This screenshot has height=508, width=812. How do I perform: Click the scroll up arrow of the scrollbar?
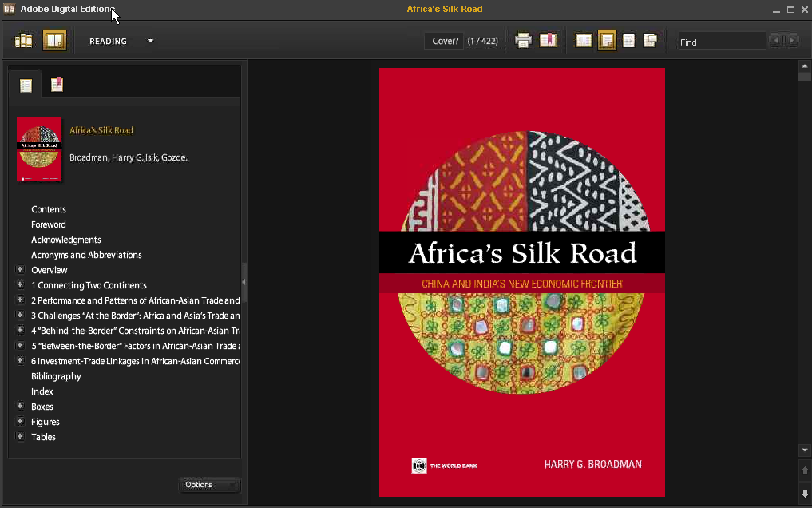click(804, 66)
